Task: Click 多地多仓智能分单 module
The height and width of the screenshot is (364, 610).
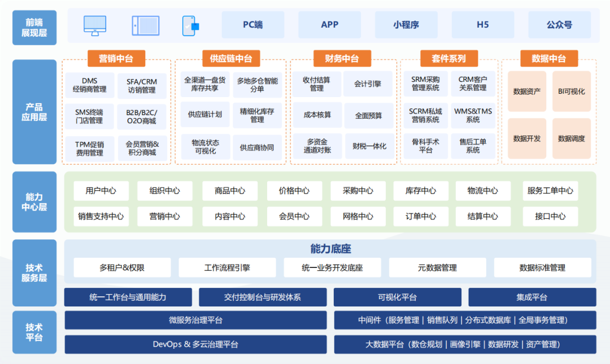Action: [257, 85]
